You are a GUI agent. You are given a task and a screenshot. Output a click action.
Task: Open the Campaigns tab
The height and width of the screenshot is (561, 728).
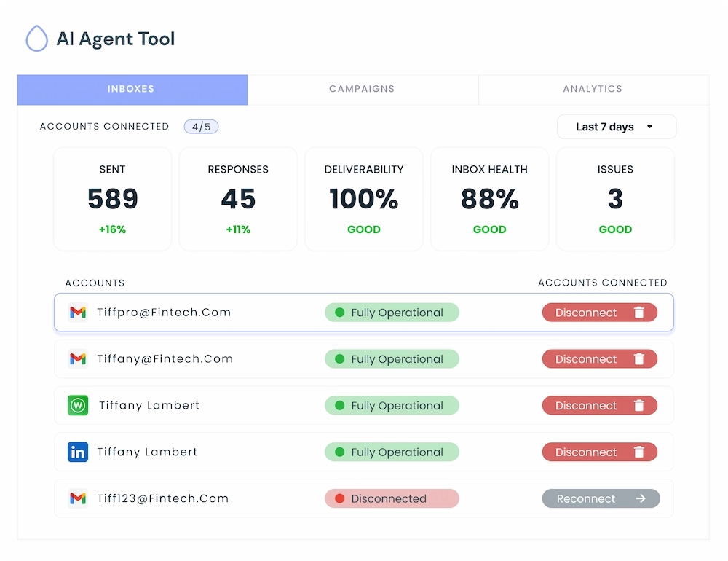tap(363, 89)
